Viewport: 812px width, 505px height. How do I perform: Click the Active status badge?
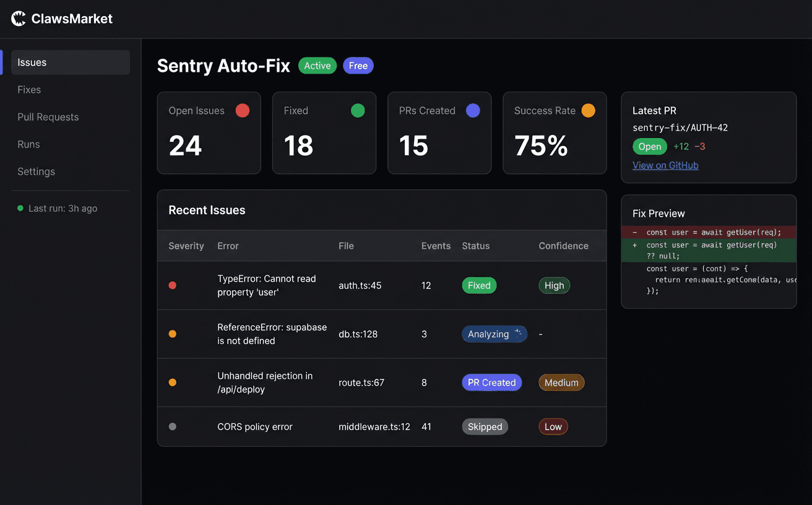317,65
